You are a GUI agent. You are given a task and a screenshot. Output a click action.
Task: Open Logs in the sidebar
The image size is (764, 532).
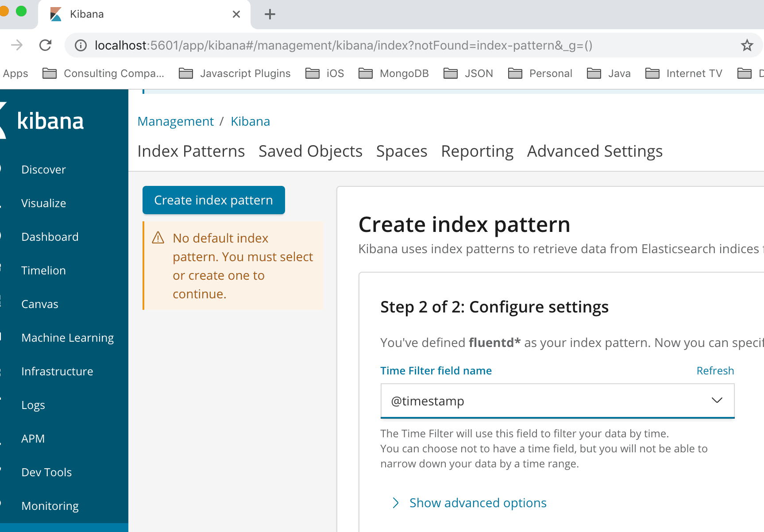click(x=33, y=405)
